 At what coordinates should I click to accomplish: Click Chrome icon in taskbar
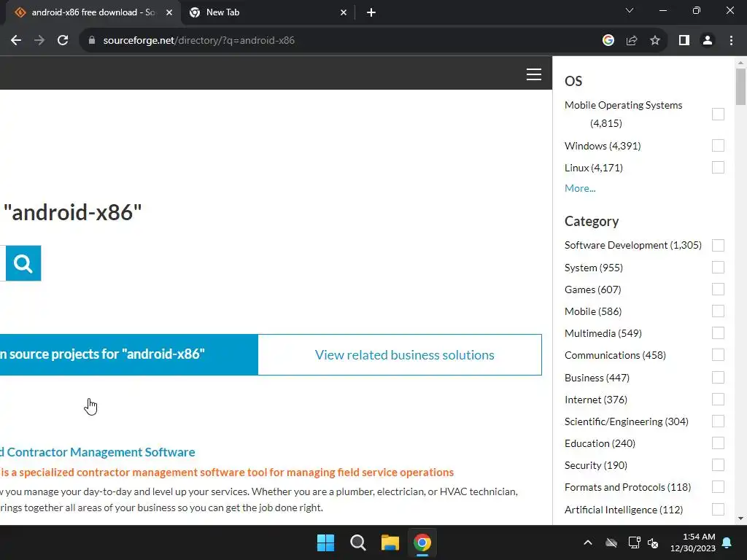(422, 542)
